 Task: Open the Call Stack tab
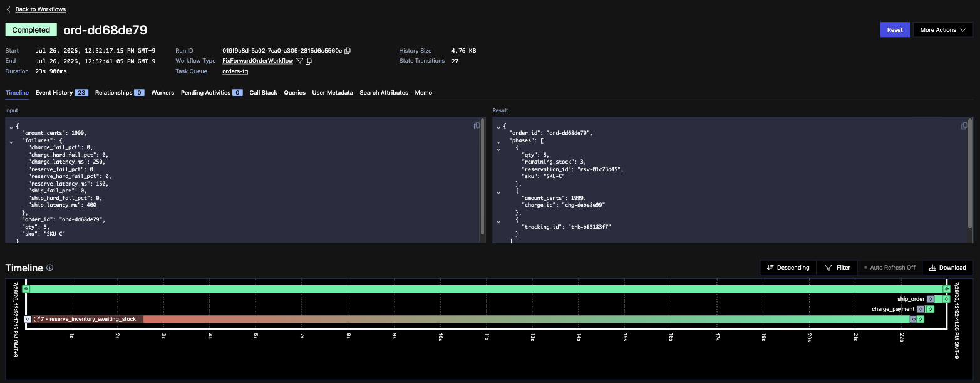[263, 93]
